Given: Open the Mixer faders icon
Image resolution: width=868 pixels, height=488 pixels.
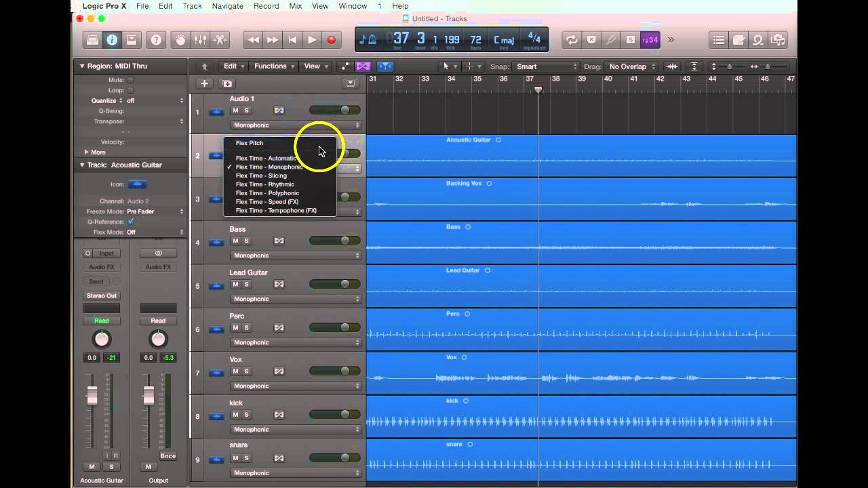Looking at the screenshot, I should pyautogui.click(x=200, y=40).
